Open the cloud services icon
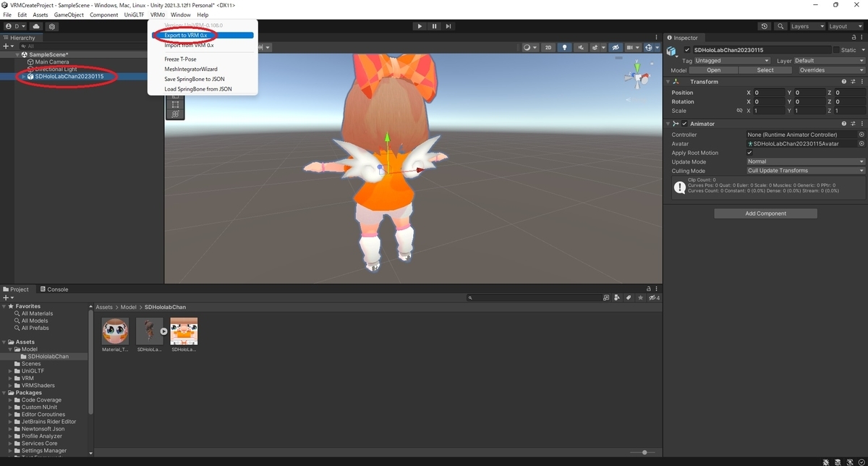 tap(36, 26)
